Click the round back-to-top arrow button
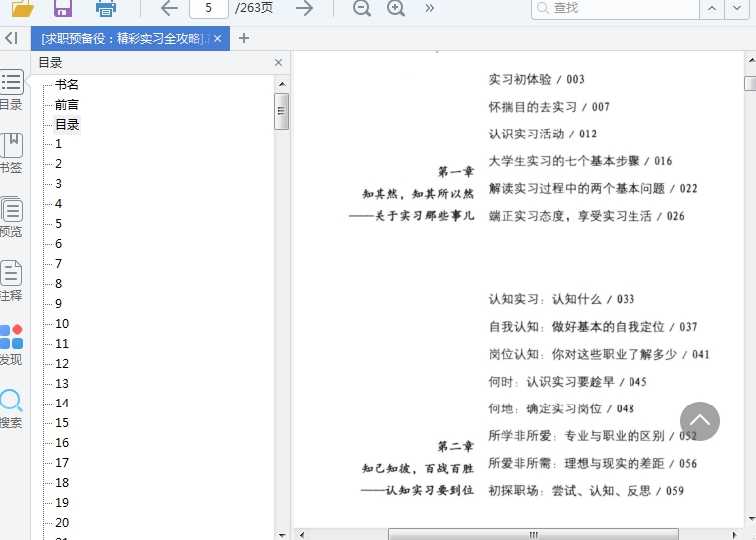 [700, 421]
